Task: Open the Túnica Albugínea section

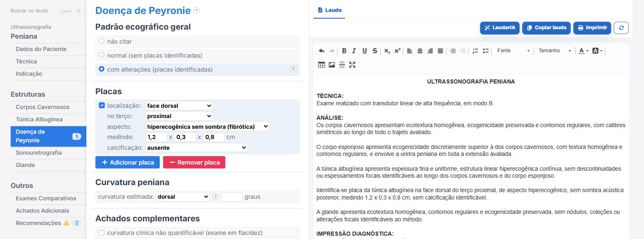Action: pos(39,119)
